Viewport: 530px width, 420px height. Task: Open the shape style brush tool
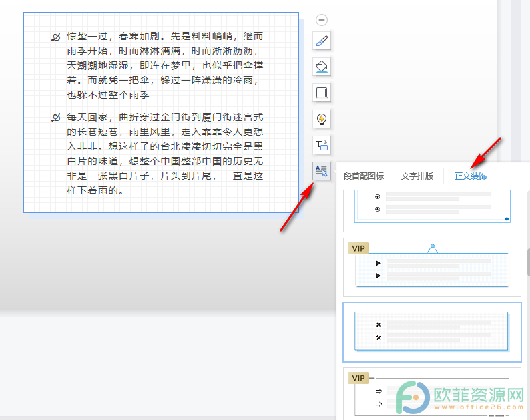pyautogui.click(x=322, y=41)
